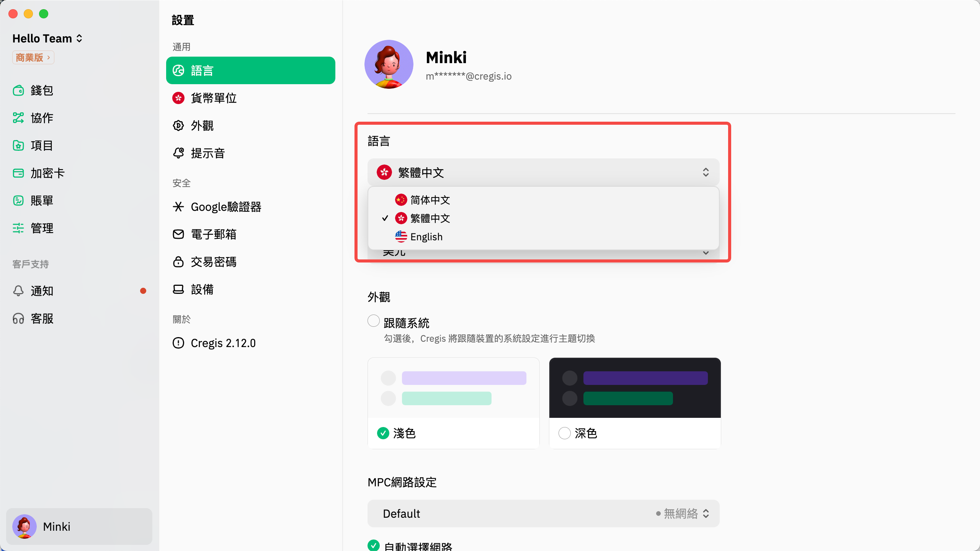The height and width of the screenshot is (551, 980).
Task: Open the MPC網路設定 Default dropdown
Action: click(x=543, y=514)
